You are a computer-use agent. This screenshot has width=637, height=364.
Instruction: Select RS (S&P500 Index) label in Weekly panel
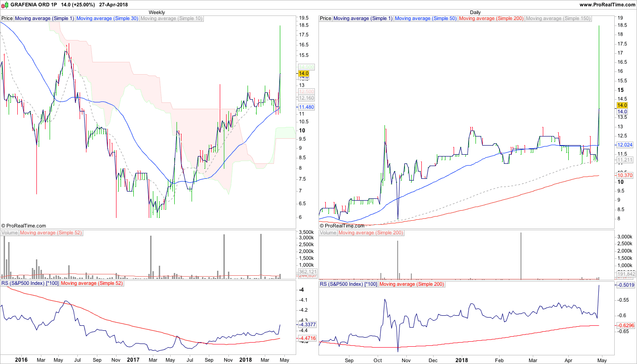coord(30,284)
